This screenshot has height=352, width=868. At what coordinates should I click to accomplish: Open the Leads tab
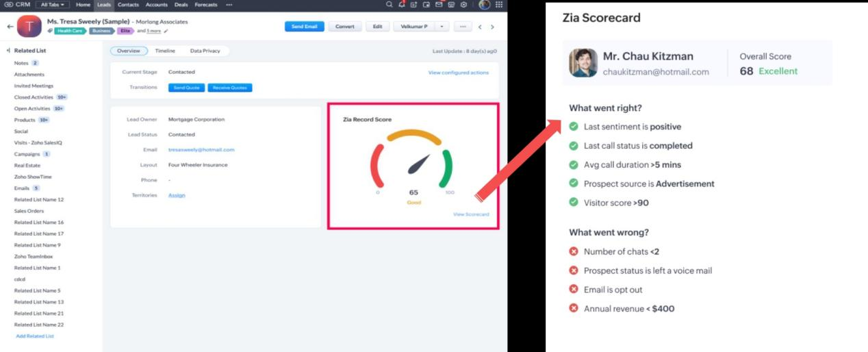(x=104, y=5)
